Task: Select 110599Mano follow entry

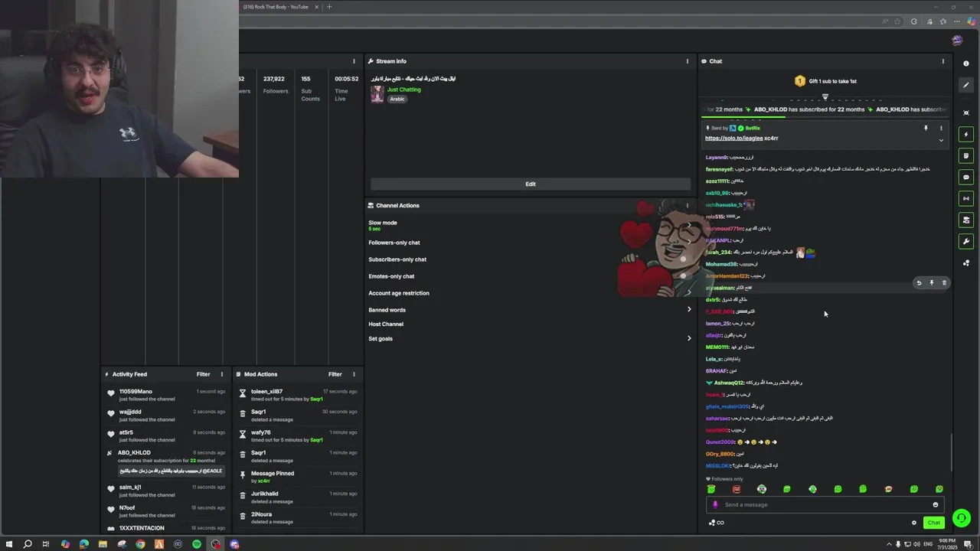Action: [166, 395]
